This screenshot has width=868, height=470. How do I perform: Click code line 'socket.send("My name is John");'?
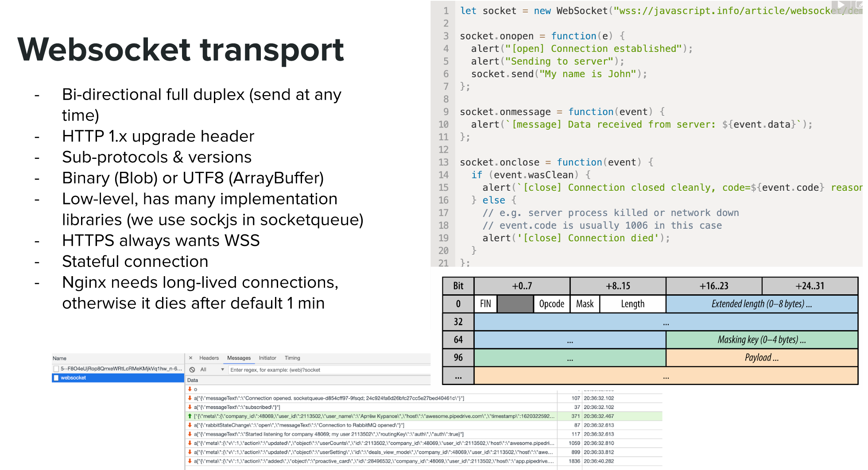coord(559,74)
